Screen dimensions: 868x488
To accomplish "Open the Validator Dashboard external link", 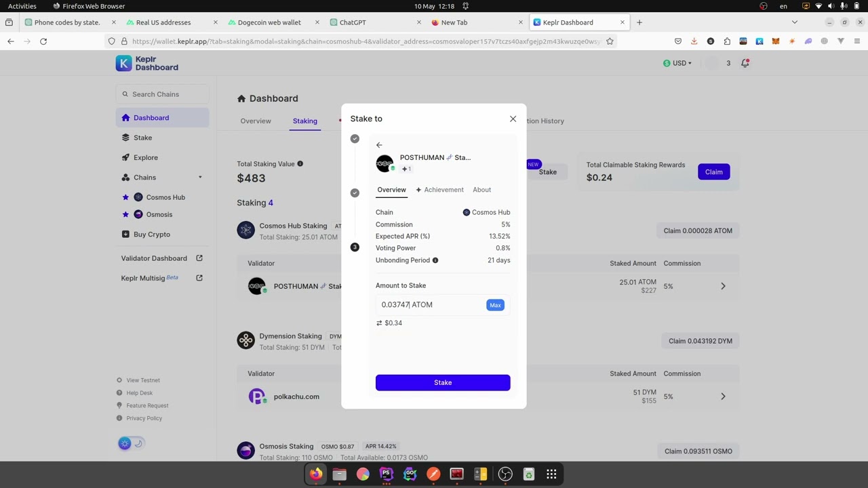I will tap(162, 258).
